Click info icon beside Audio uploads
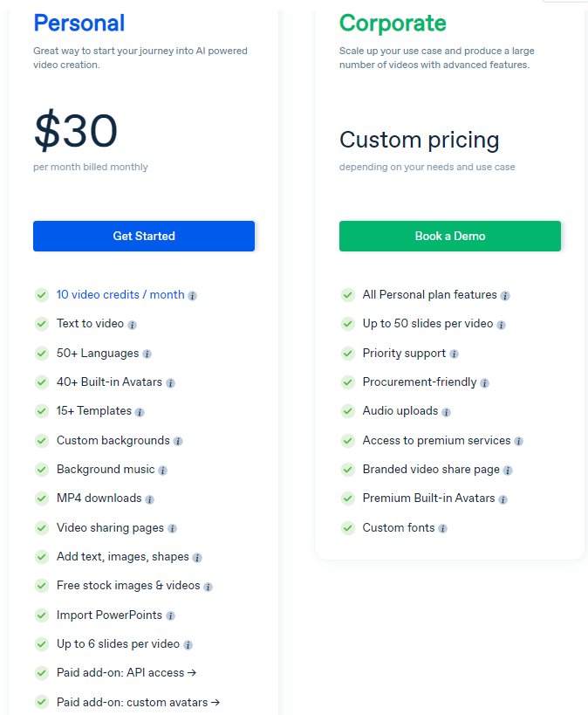Viewport: 588px width, 715px height. tap(447, 412)
